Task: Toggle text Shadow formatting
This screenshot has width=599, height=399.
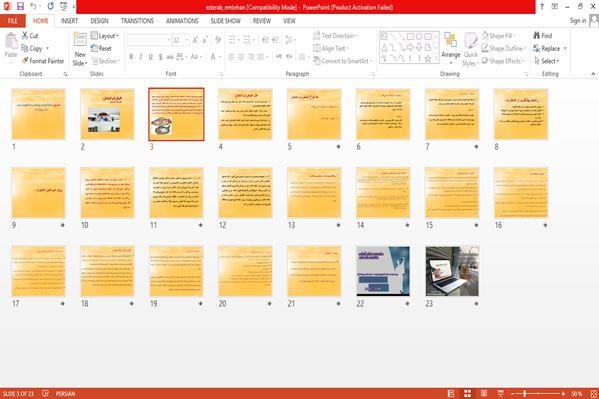Action: 160,57
